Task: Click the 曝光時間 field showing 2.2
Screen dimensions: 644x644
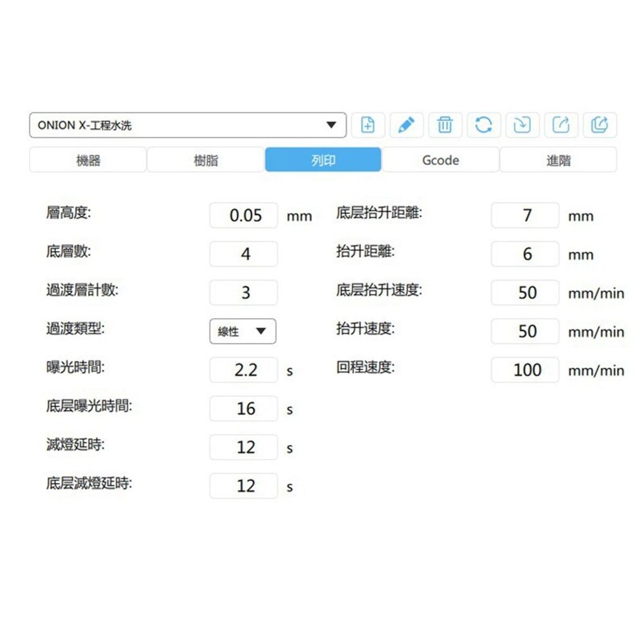Action: [x=243, y=370]
